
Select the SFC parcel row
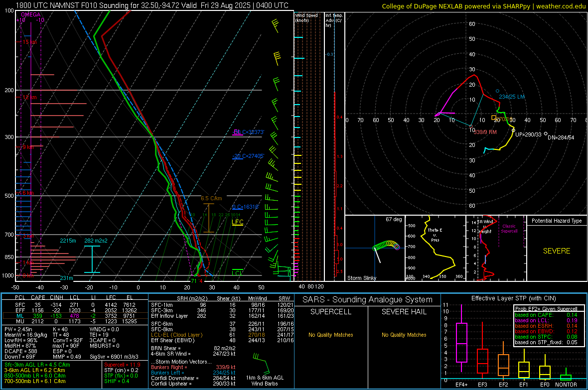coord(75,305)
